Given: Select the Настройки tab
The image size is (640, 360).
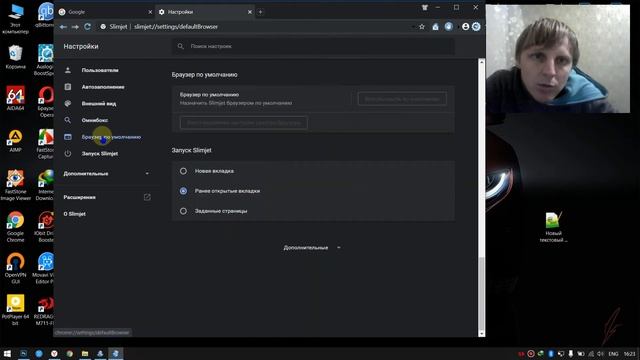Looking at the screenshot, I should 205,12.
